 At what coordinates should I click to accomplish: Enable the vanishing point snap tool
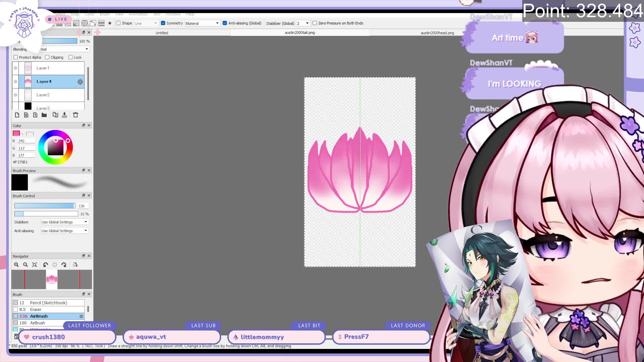tap(76, 23)
